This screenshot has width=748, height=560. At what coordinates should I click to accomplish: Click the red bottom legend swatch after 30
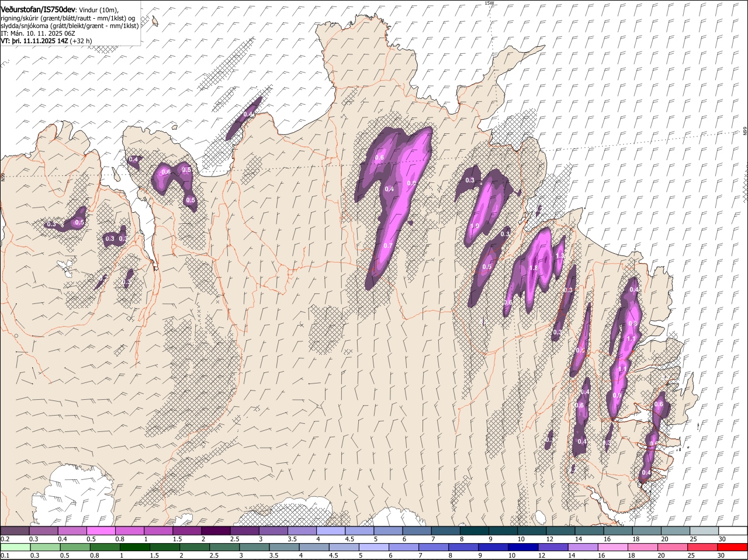pyautogui.click(x=733, y=547)
